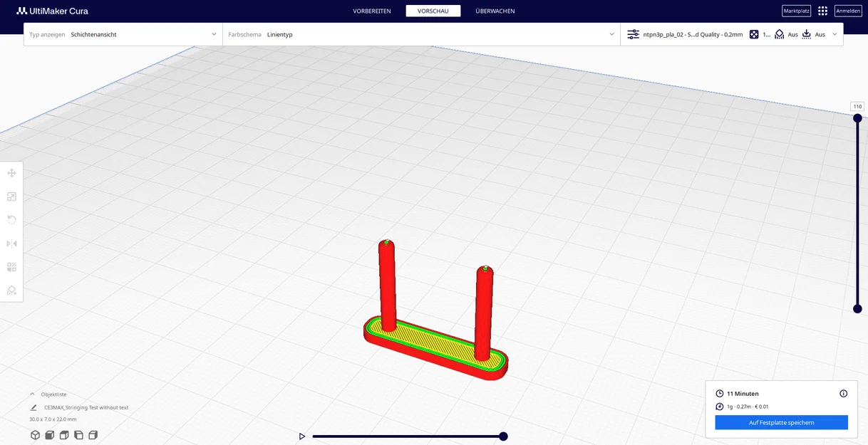Screen dimensions: 868x445
Task: Click the simulation path slider handle
Action: (x=503, y=436)
